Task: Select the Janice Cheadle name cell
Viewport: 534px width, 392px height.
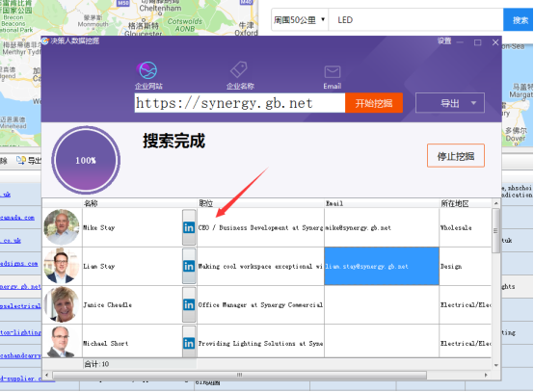Action: pyautogui.click(x=132, y=304)
